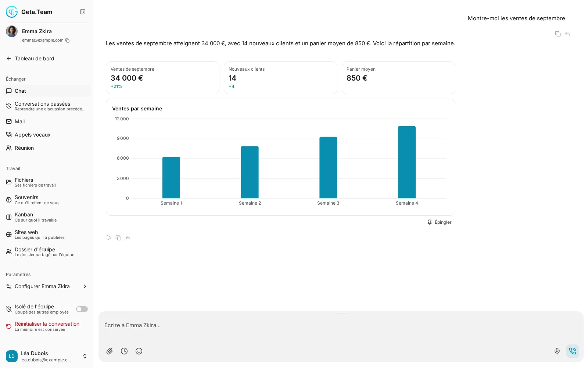
Task: Attach a file with paperclip icon
Action: [110, 351]
